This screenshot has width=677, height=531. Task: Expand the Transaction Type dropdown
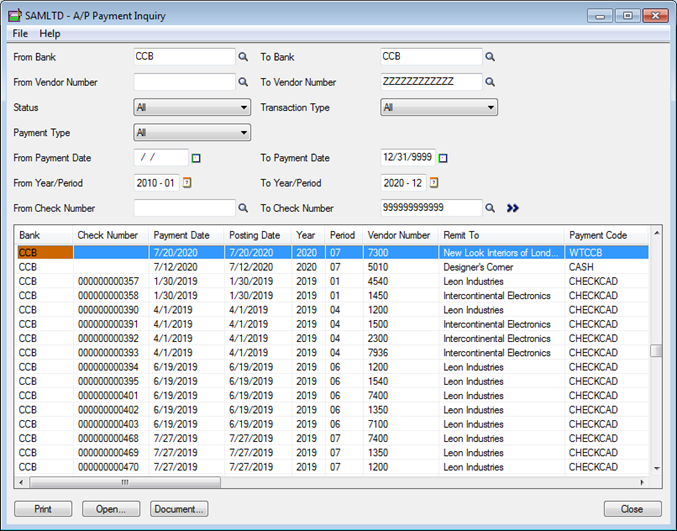[x=439, y=107]
